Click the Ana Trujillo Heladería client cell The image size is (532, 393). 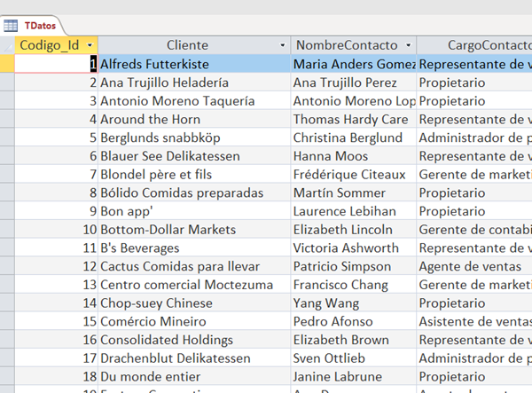tap(193, 83)
